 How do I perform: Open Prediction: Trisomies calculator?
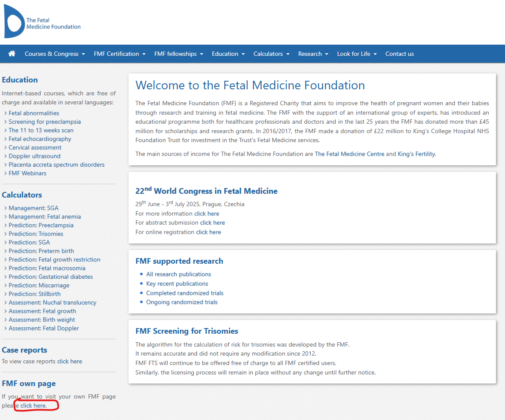click(x=36, y=234)
